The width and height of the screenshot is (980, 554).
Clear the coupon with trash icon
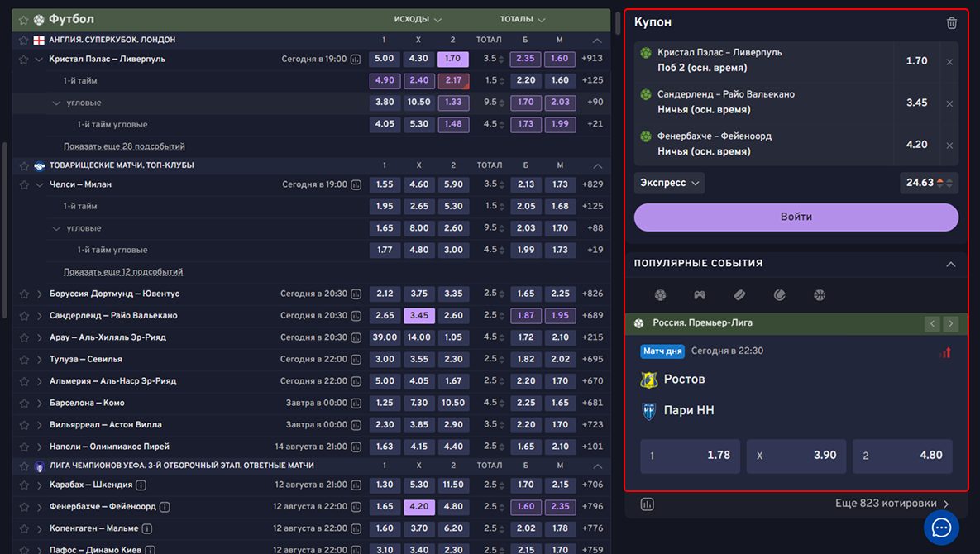point(951,23)
